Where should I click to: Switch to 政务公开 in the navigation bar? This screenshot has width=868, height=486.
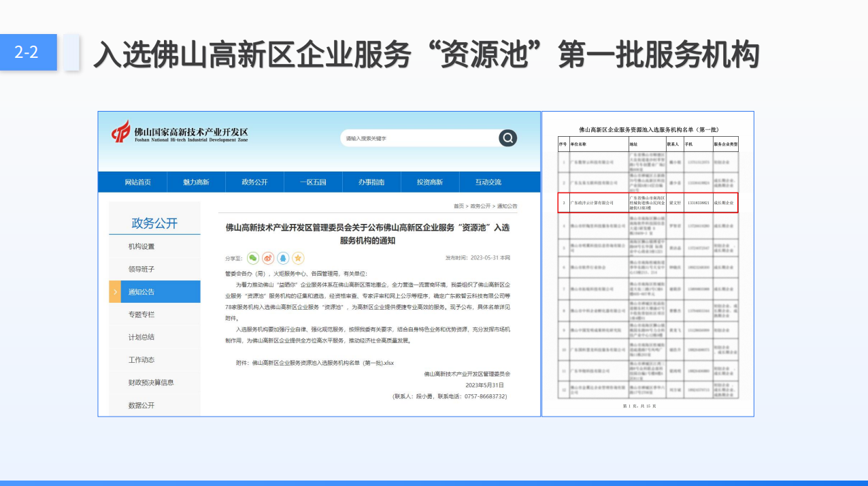(x=254, y=182)
